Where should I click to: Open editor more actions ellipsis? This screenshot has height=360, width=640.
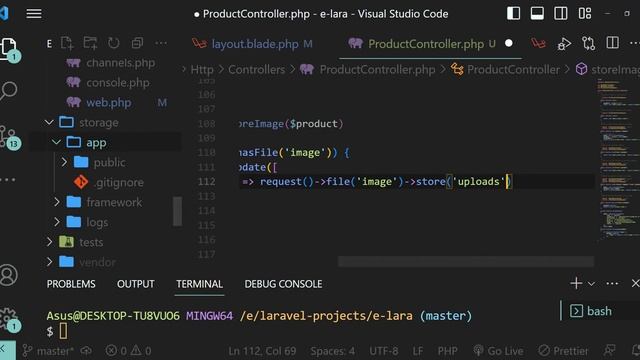pyautogui.click(x=635, y=43)
